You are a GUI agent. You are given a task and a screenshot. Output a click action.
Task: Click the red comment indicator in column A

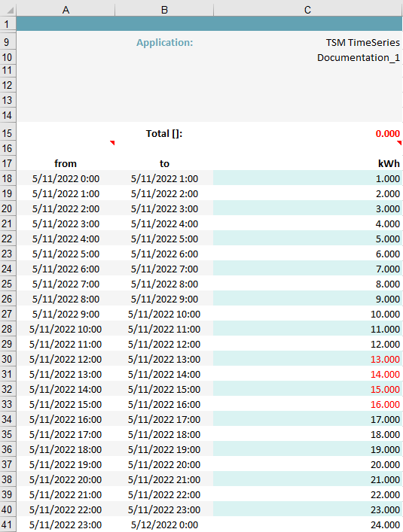(x=112, y=143)
